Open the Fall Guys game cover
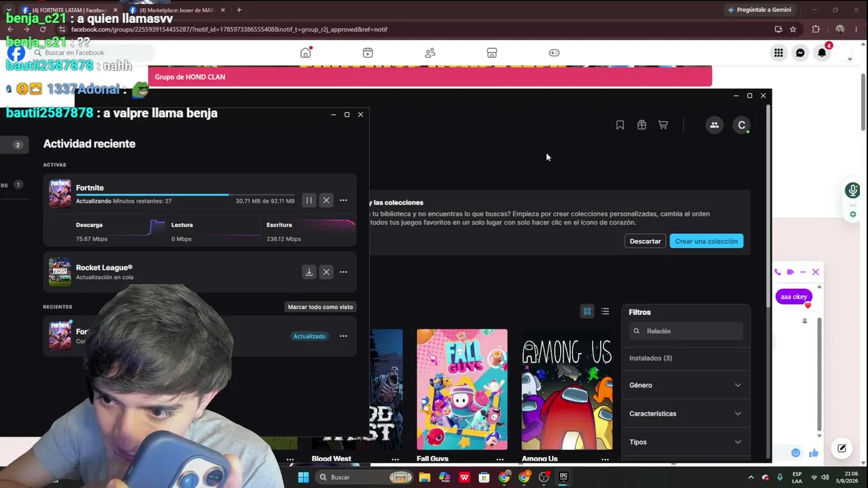868x488 pixels. coord(462,390)
